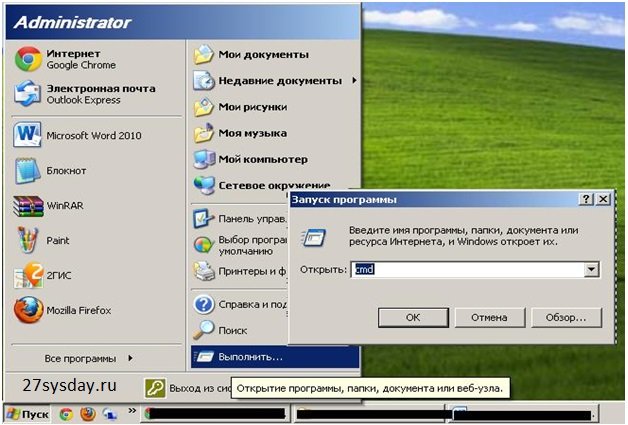628x425 pixels.
Task: Click the Пуск Start button
Action: (x=28, y=414)
